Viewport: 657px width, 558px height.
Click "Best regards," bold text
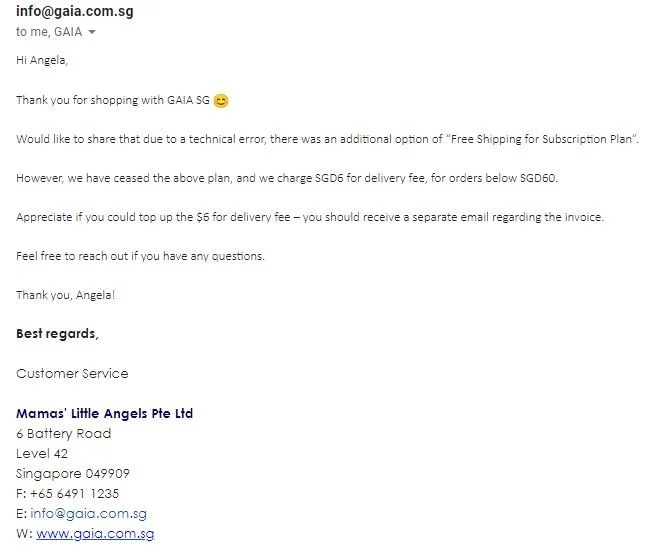[x=57, y=334]
